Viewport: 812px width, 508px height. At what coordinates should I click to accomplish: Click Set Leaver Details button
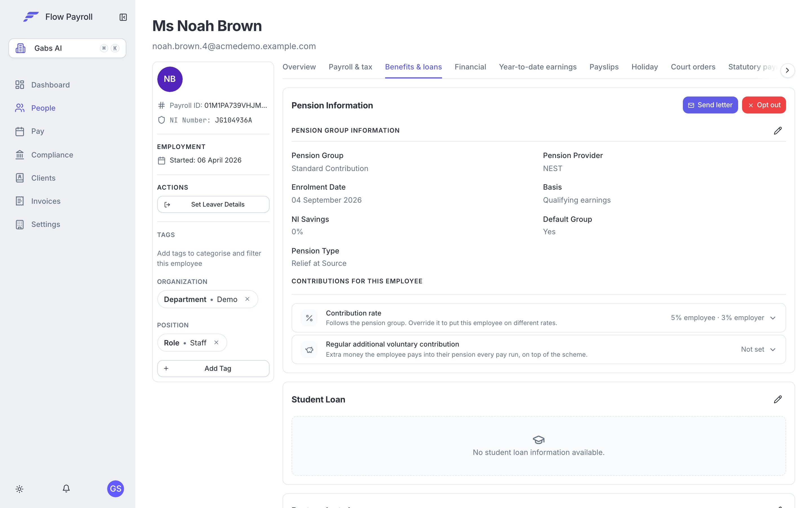pyautogui.click(x=213, y=204)
